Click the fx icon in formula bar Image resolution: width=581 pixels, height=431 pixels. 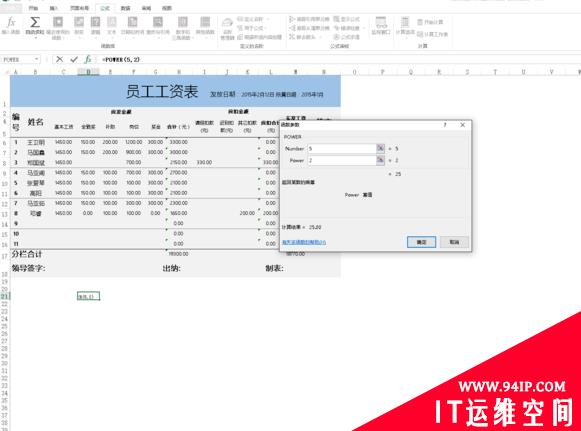[88, 59]
